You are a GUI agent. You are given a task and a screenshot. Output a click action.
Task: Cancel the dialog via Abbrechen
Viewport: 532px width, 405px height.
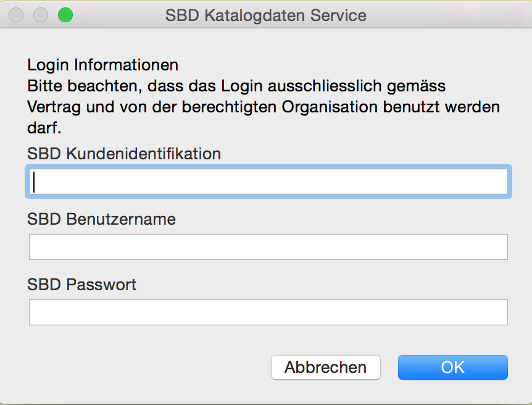pos(325,367)
